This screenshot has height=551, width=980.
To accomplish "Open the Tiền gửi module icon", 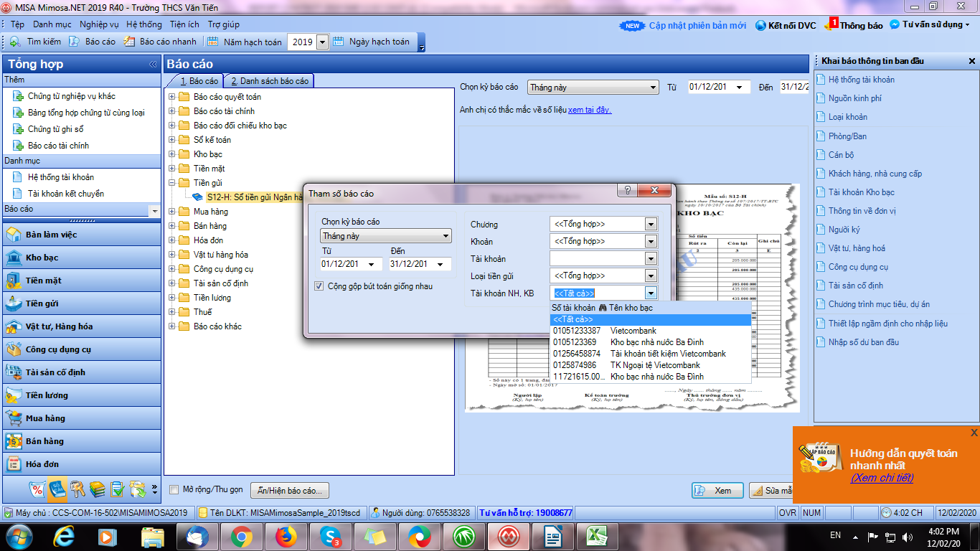I will point(13,303).
